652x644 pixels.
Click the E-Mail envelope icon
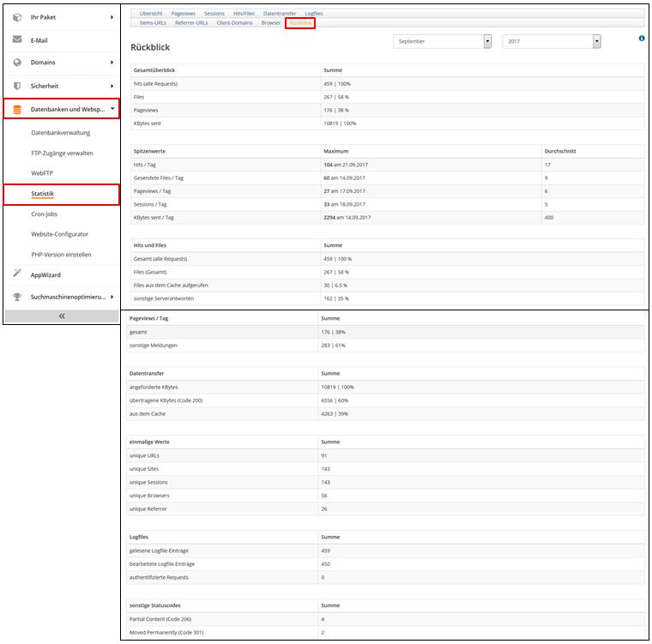click(x=17, y=40)
